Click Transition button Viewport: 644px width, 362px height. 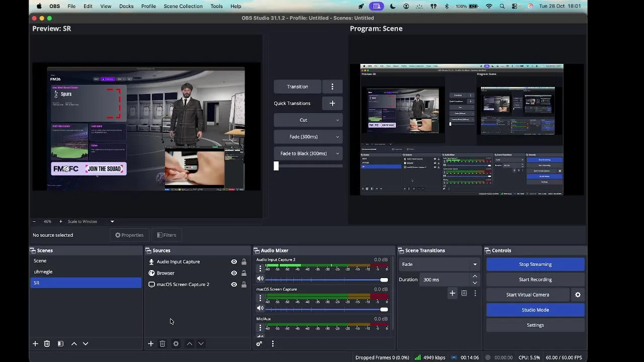click(x=297, y=86)
